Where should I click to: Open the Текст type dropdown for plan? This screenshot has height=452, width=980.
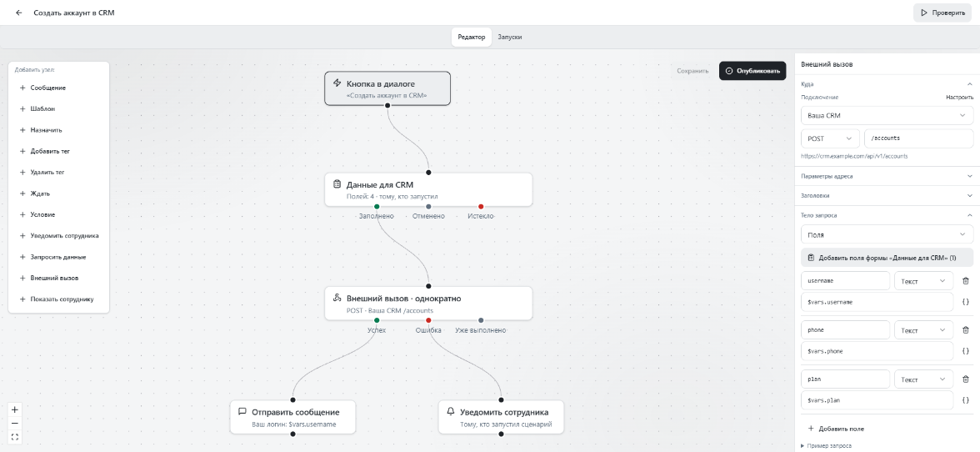coord(923,379)
